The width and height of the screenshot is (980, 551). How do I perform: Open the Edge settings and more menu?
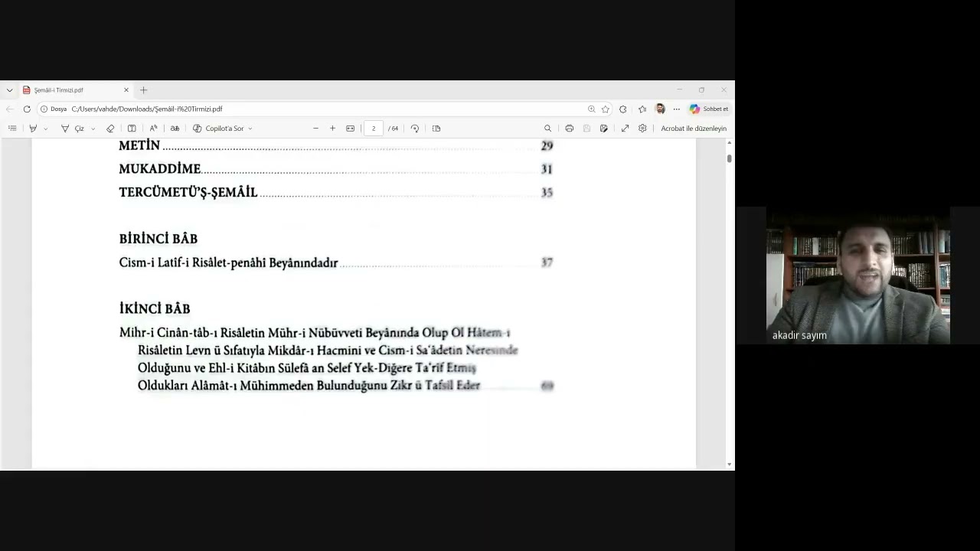pos(677,109)
